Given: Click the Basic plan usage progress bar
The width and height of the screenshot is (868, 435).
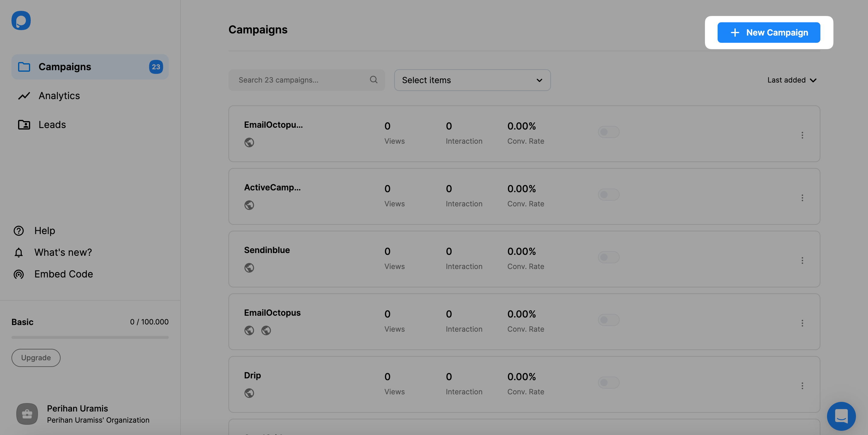Looking at the screenshot, I should (x=90, y=337).
